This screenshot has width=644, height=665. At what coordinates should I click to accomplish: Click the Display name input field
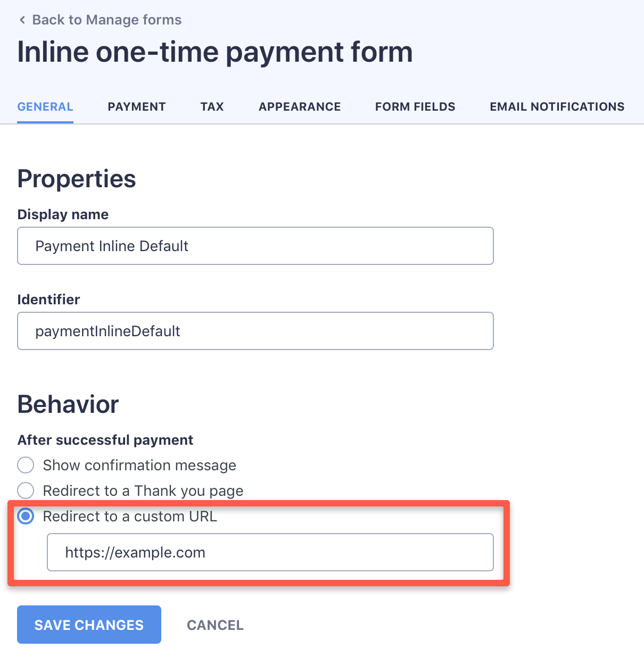255,246
